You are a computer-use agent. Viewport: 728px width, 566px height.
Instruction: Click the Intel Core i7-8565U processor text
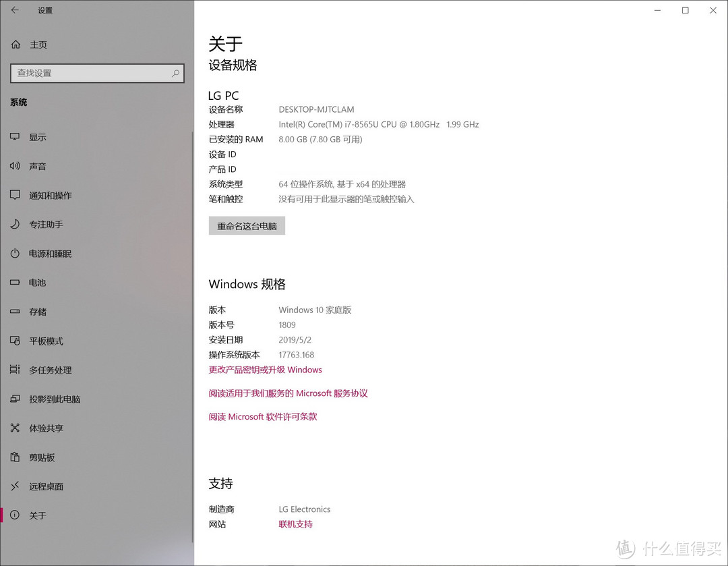[378, 124]
